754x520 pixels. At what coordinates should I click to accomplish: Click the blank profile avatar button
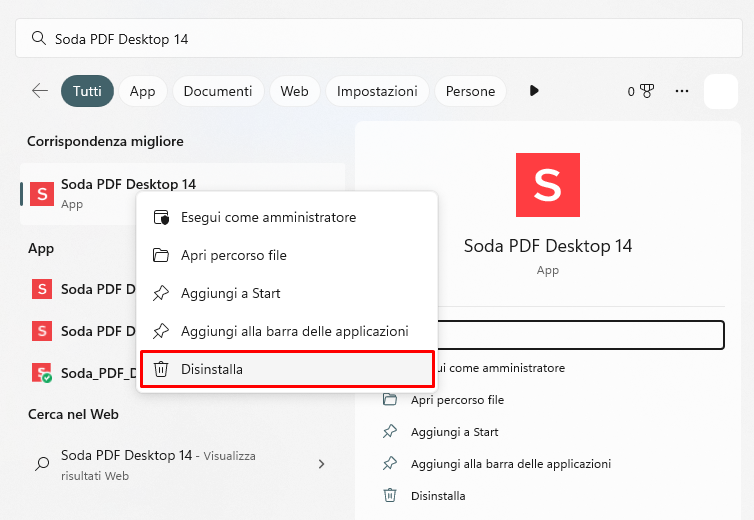click(x=721, y=91)
